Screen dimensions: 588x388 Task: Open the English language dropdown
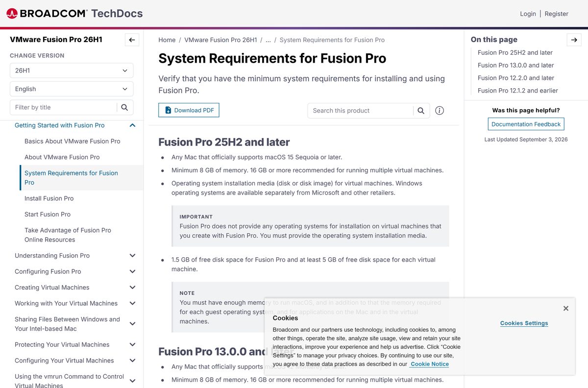coord(72,89)
